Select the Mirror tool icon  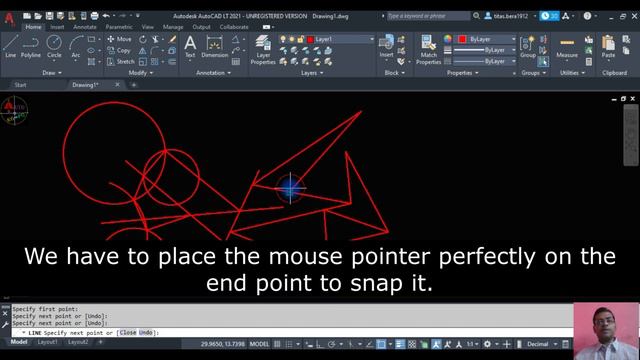tap(142, 51)
